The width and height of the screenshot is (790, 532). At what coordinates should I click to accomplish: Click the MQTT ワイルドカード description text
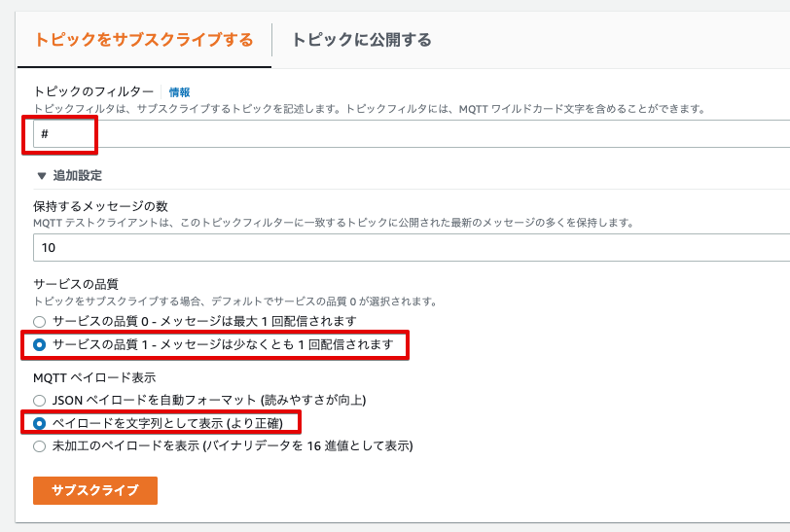[369, 109]
